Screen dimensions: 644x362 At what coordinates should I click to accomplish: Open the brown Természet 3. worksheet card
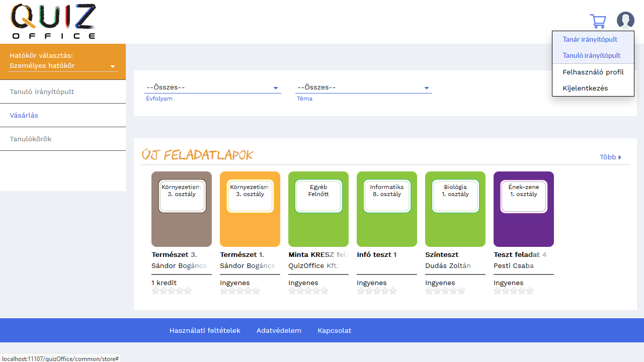182,209
